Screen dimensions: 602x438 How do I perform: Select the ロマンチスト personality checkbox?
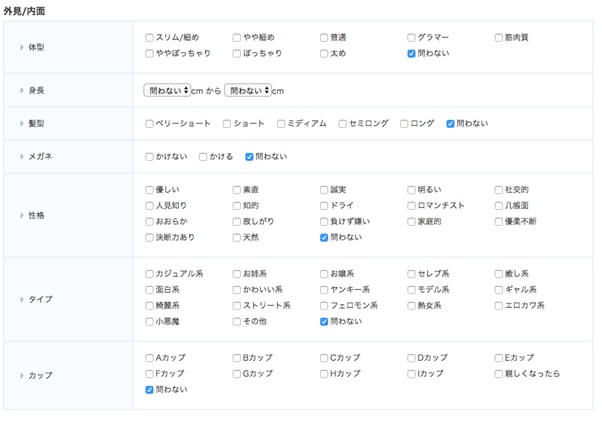pos(412,206)
